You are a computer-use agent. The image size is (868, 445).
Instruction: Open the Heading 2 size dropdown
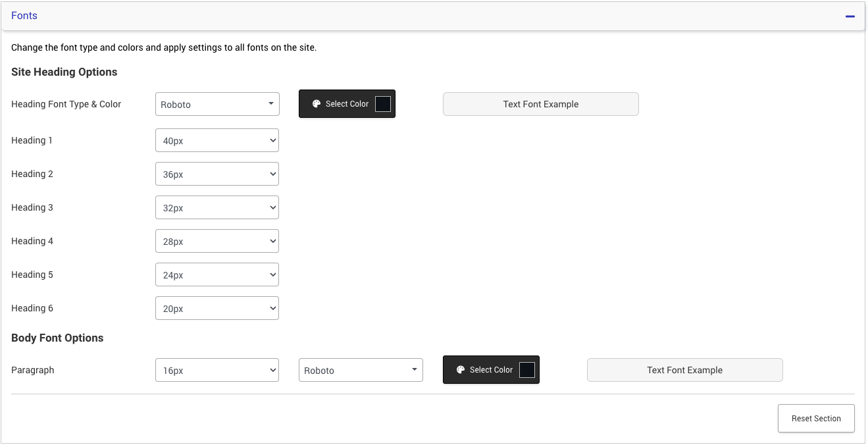pyautogui.click(x=217, y=174)
